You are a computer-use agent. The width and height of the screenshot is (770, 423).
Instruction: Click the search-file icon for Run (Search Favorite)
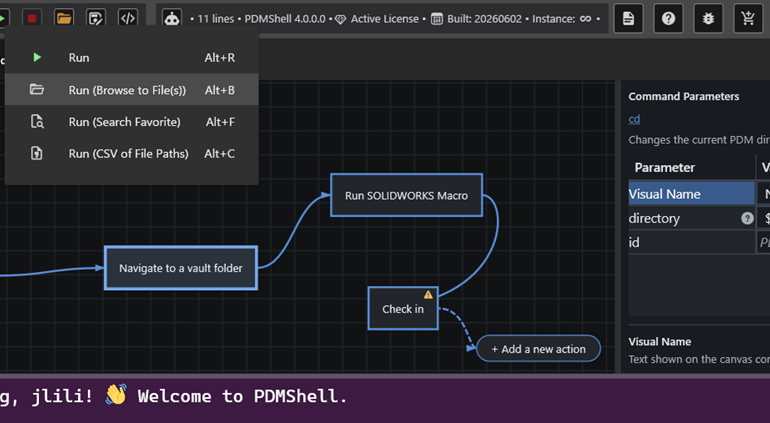point(37,121)
